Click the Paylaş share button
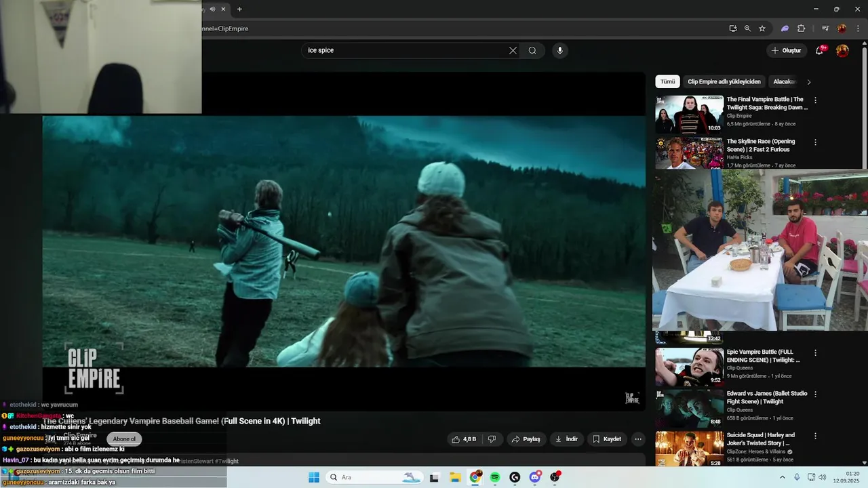Viewport: 868px width, 488px height. pyautogui.click(x=526, y=439)
